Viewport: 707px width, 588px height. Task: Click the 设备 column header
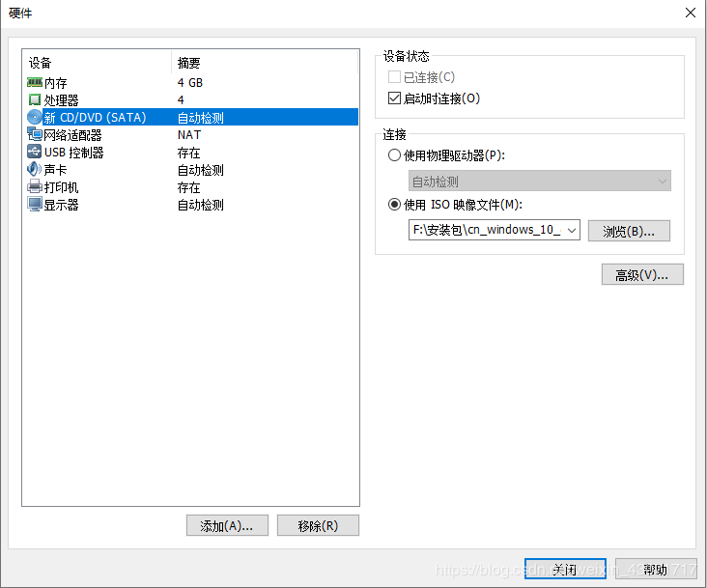(x=97, y=63)
